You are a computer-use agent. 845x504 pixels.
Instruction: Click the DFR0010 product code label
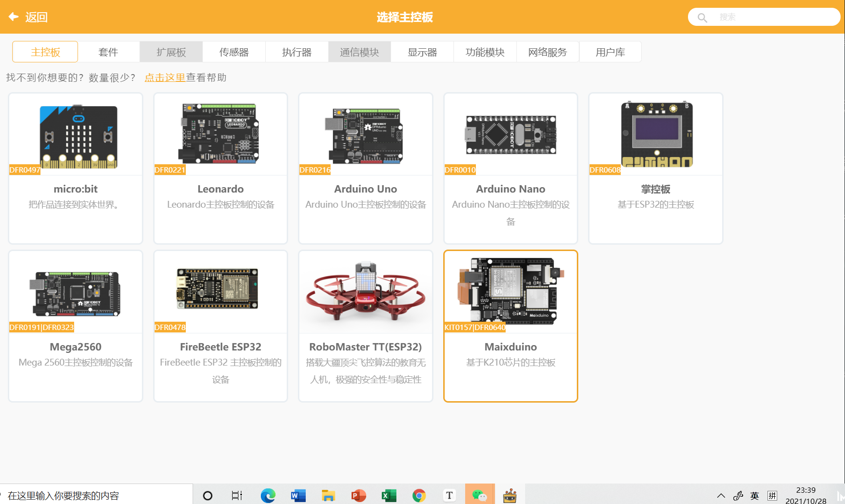click(460, 170)
